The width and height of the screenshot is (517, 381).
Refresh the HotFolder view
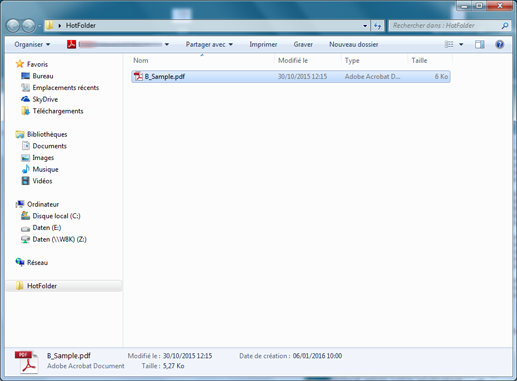tap(377, 26)
